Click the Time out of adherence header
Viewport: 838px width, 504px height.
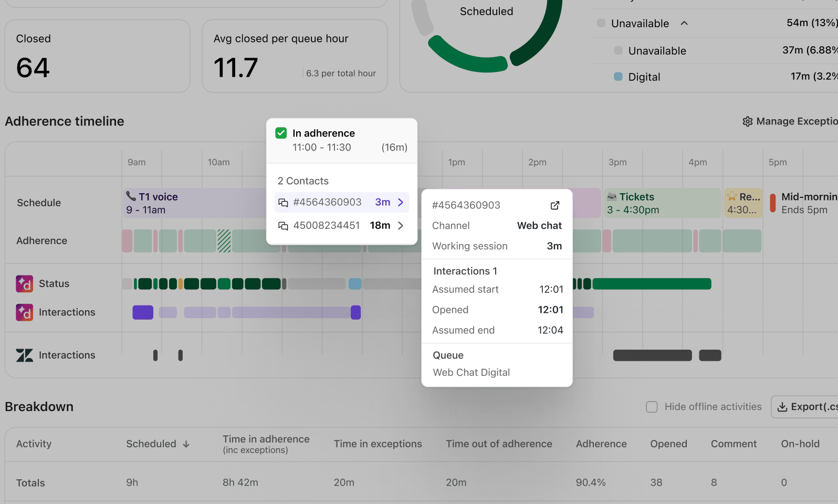(499, 444)
